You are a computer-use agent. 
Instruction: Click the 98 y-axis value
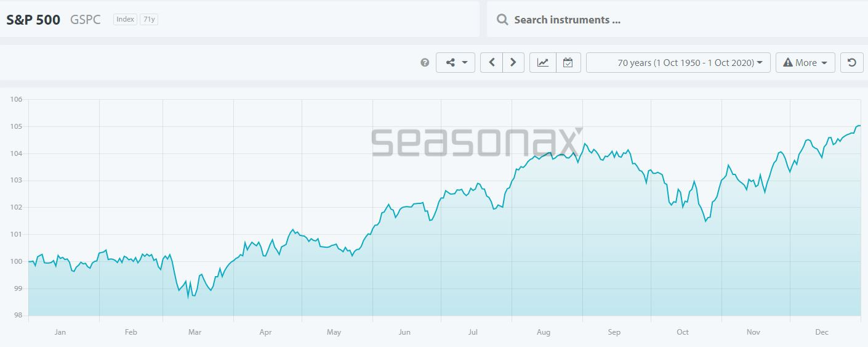(18, 316)
